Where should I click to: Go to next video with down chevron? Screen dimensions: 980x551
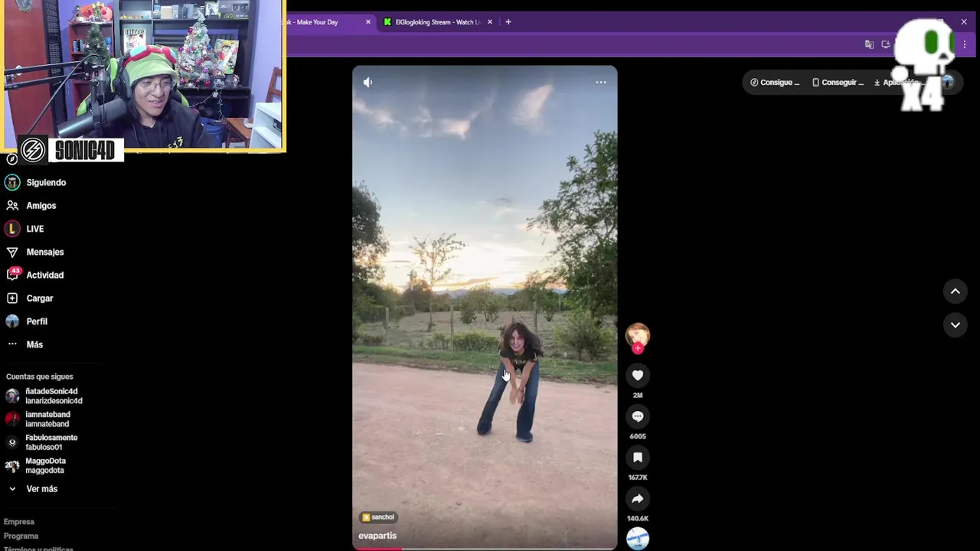tap(955, 324)
